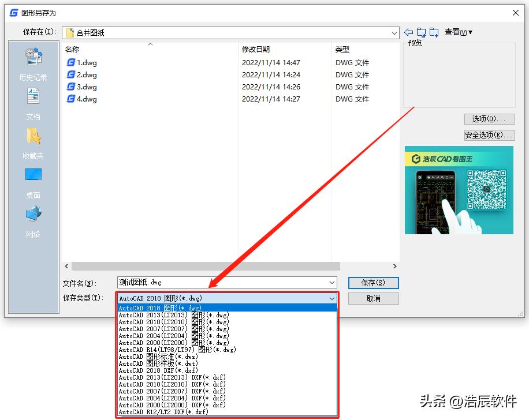This screenshot has width=529, height=420.
Task: Choose AutoCAD 图形样板(*.dwt) option
Action: (228, 363)
